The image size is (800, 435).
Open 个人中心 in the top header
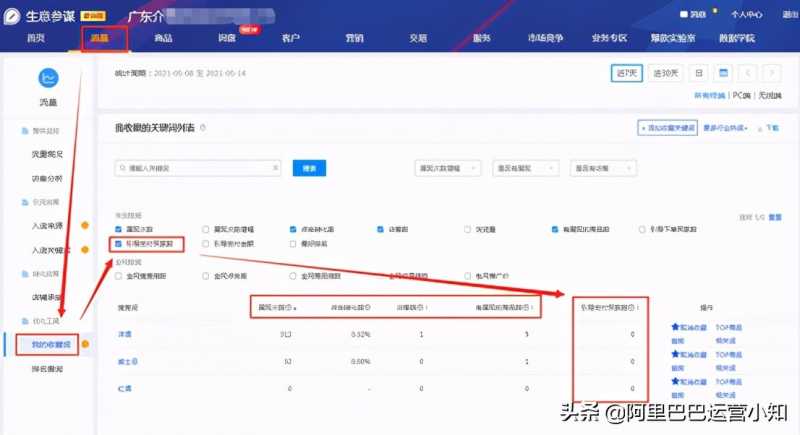pos(746,14)
